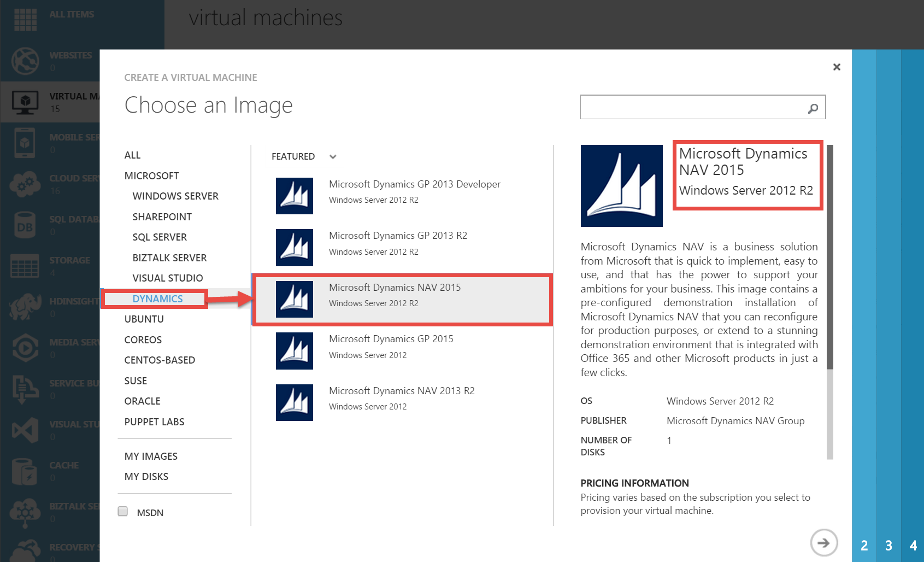The image size is (924, 562).
Task: Close the Create Virtual Machine dialog
Action: point(837,67)
